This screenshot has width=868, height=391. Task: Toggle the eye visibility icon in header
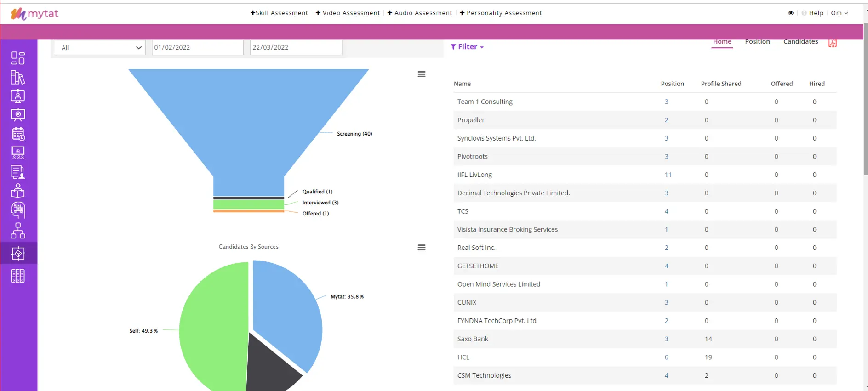click(x=790, y=13)
